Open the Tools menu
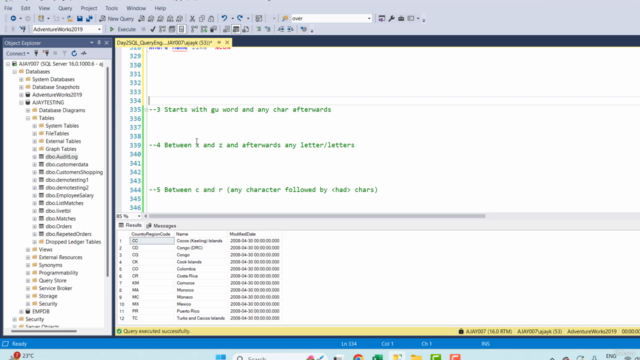This screenshot has height=360, width=640. [111, 8]
